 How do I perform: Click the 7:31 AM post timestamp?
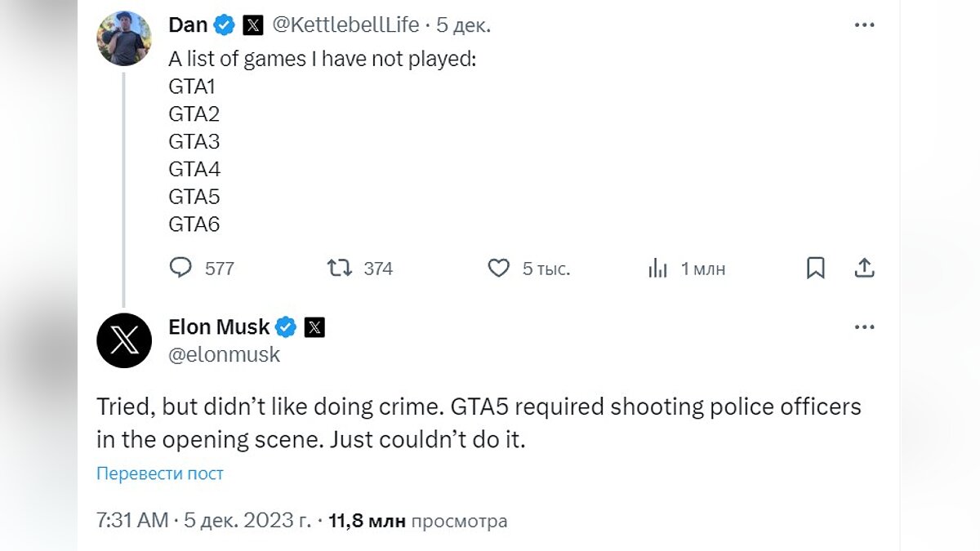[x=132, y=521]
